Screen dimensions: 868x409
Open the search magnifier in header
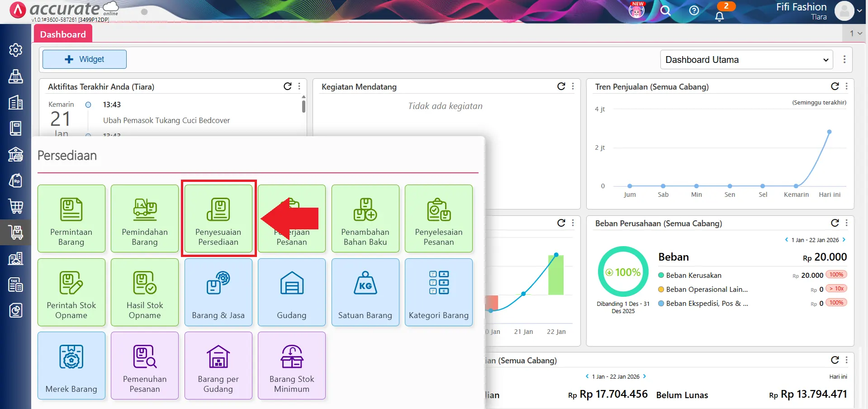click(665, 10)
